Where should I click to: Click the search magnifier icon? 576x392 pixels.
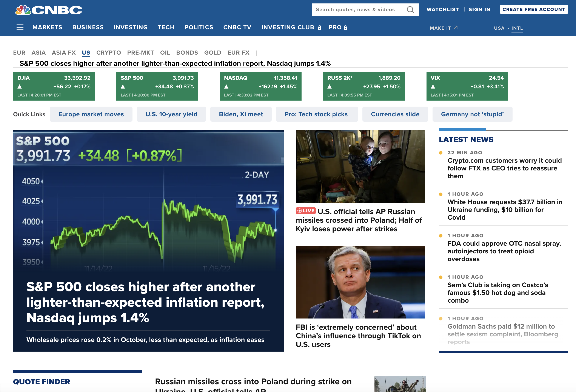click(410, 10)
